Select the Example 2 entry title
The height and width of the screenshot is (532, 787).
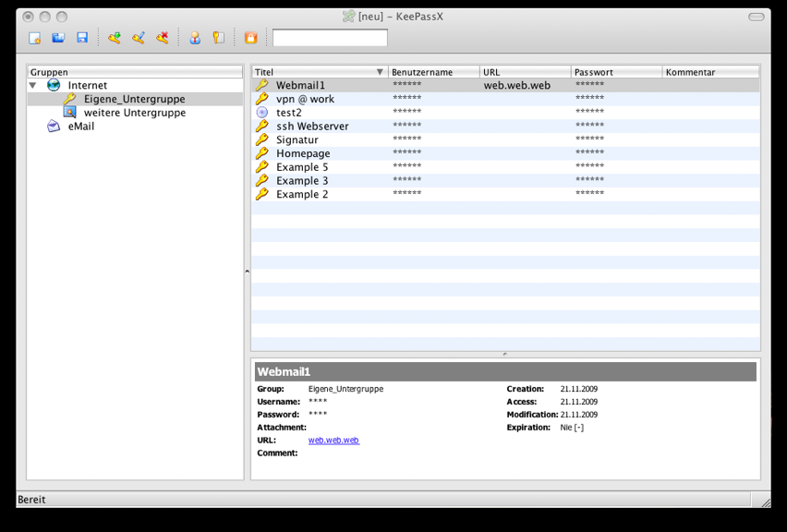pos(302,194)
